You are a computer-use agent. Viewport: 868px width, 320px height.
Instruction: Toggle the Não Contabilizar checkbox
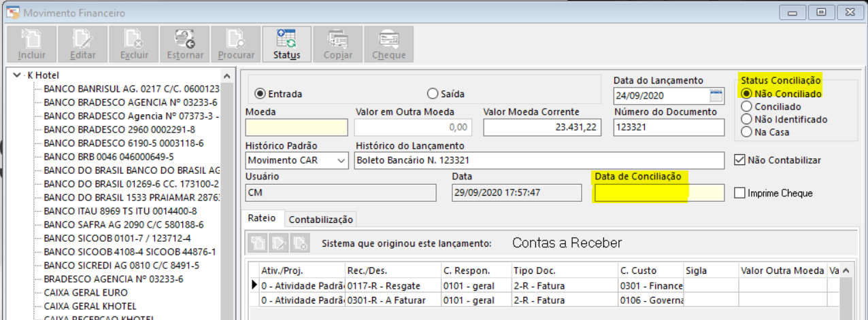[741, 160]
